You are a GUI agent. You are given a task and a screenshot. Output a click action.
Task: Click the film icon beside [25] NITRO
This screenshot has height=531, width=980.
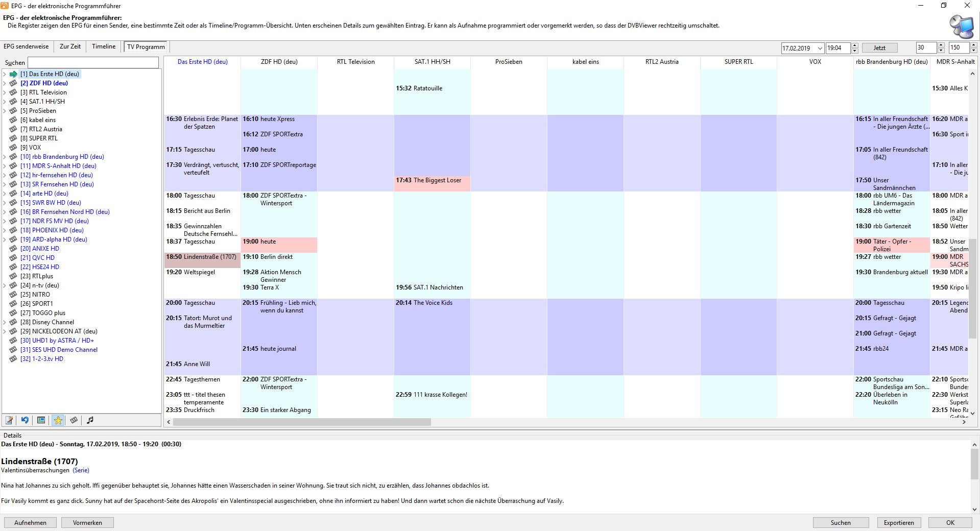pos(13,295)
